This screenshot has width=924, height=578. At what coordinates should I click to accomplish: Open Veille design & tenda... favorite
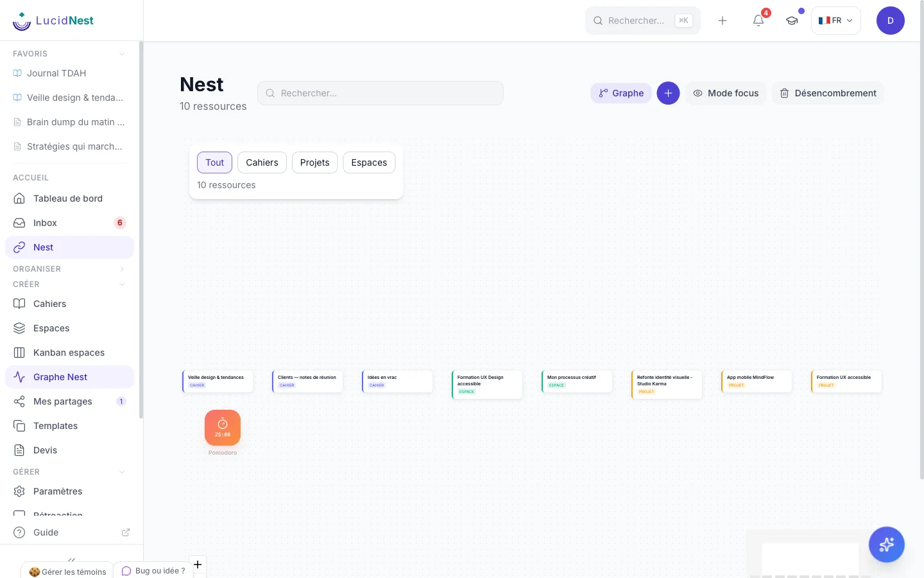tap(69, 98)
